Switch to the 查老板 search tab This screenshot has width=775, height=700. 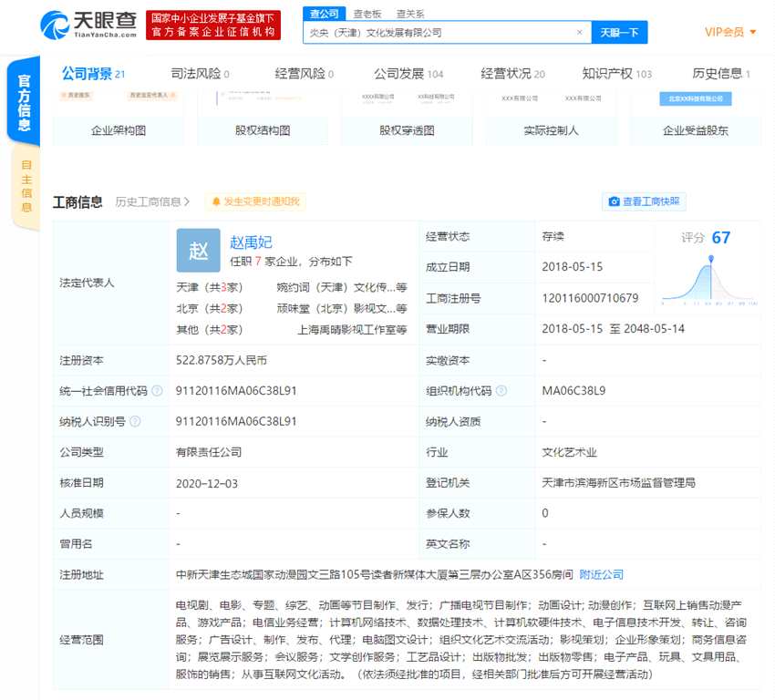pos(368,14)
